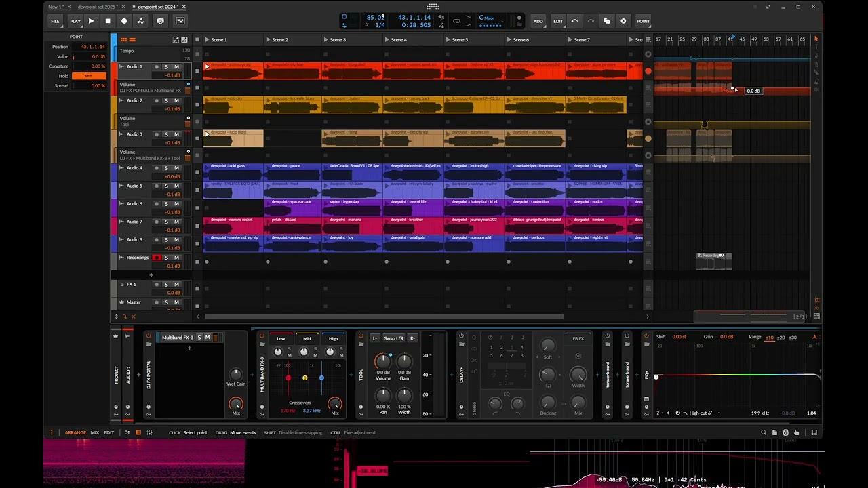
Task: Mute the Audio 6 track
Action: tap(176, 204)
